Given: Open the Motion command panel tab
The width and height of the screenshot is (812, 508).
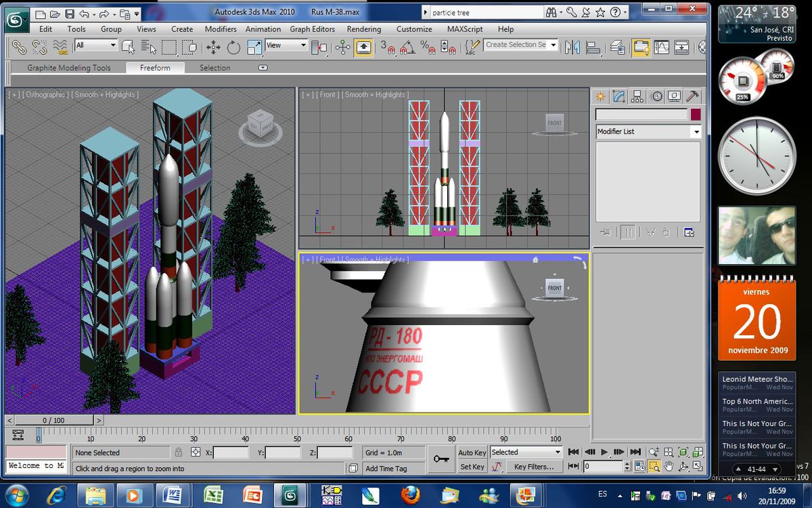Looking at the screenshot, I should pos(656,96).
